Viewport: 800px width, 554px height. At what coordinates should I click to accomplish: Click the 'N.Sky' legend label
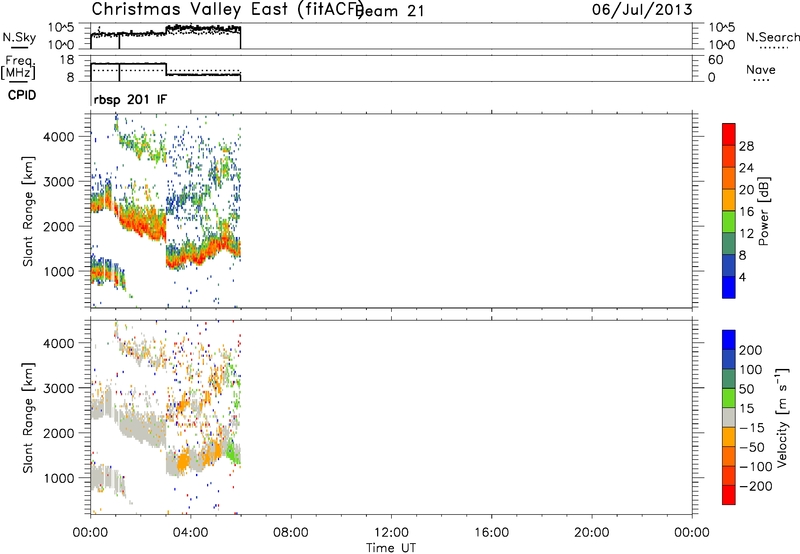(x=19, y=37)
